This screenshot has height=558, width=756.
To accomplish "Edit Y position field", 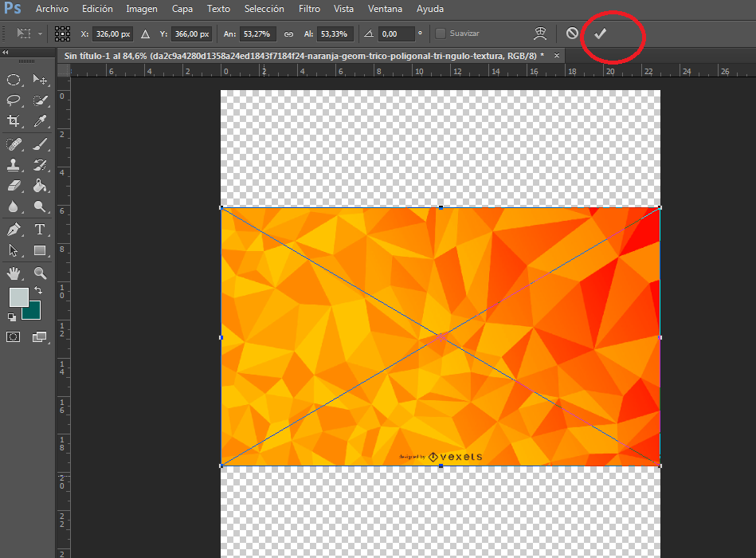I will coord(191,34).
